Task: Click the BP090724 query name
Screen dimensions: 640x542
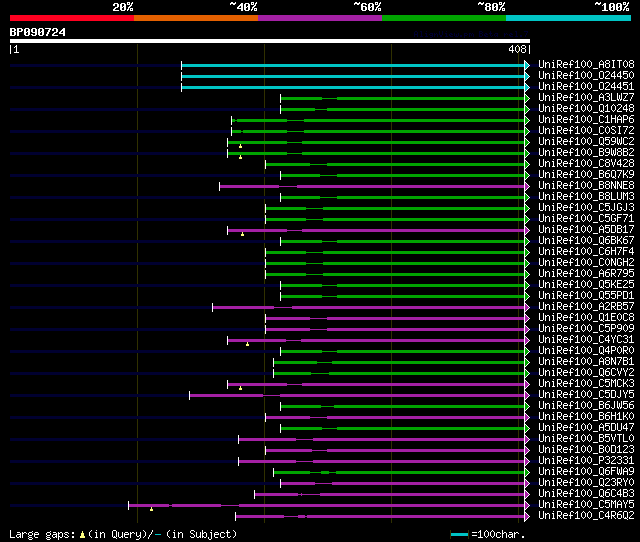Action: point(38,32)
